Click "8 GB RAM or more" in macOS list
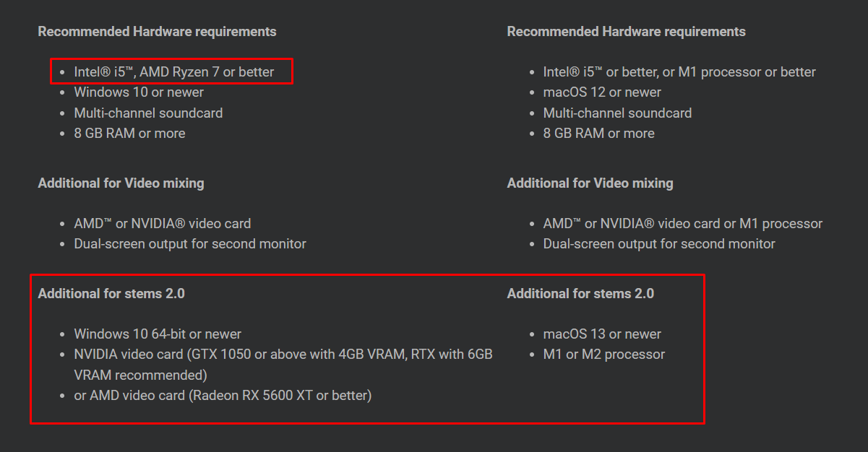Viewport: 868px width, 452px height. pyautogui.click(x=598, y=134)
